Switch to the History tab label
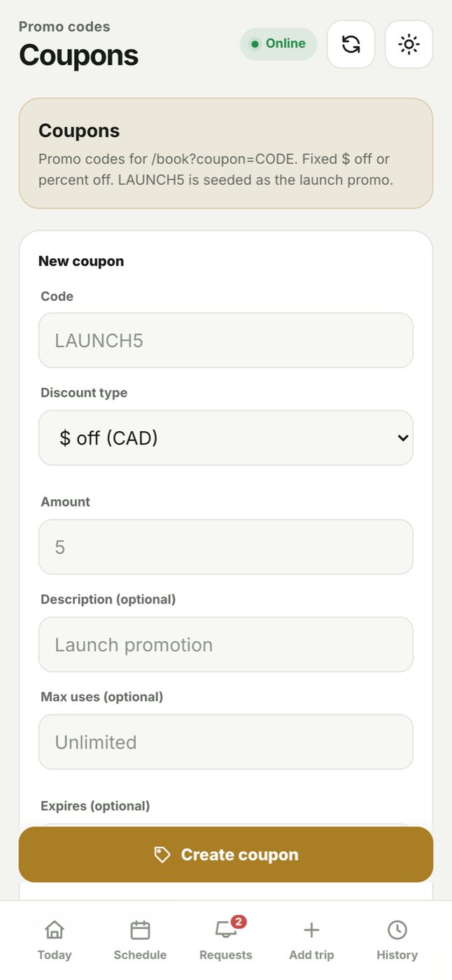Image resolution: width=452 pixels, height=980 pixels. (x=397, y=955)
